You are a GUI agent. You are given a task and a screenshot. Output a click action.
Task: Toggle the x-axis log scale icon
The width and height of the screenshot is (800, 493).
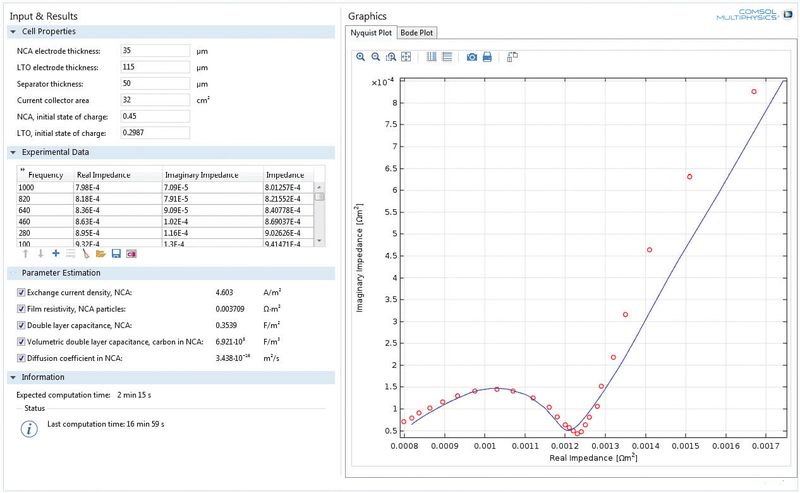[432, 57]
